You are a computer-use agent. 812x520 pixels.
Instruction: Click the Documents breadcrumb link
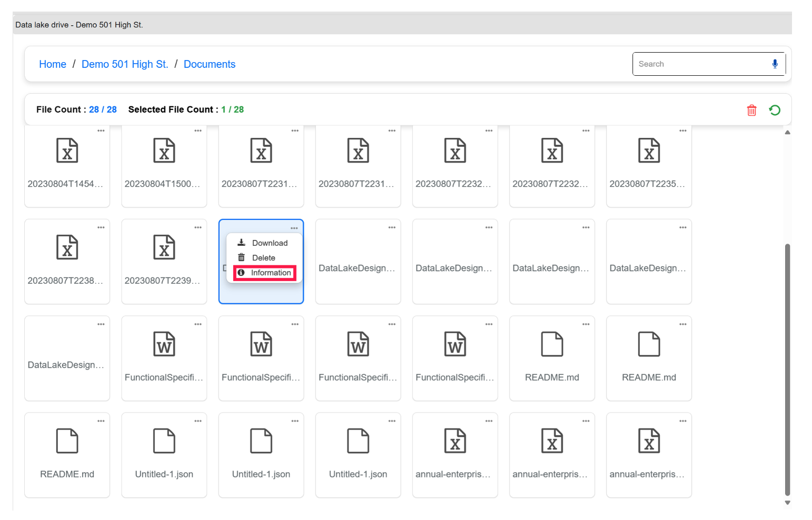tap(209, 64)
